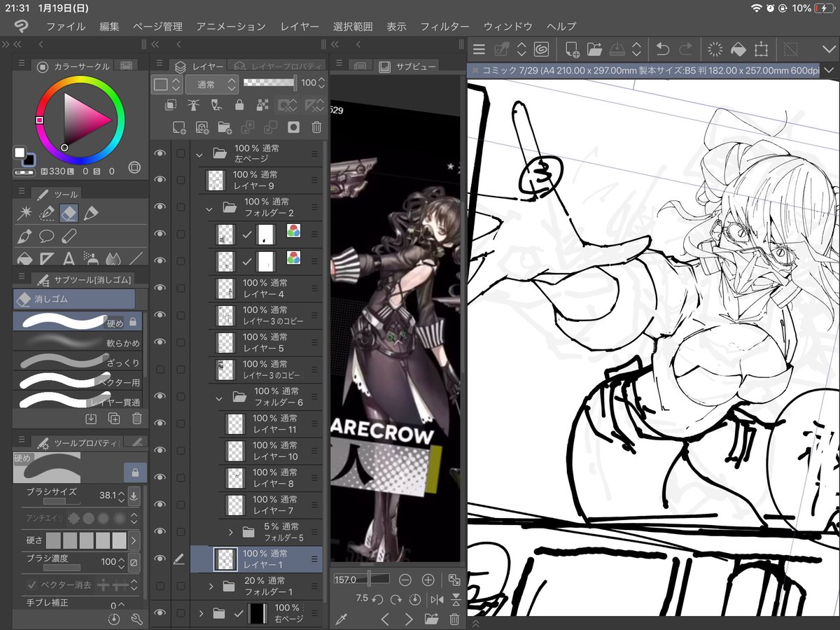Expand the フォルダー 5 folder
Screen dimensions: 840x630
pos(230,532)
